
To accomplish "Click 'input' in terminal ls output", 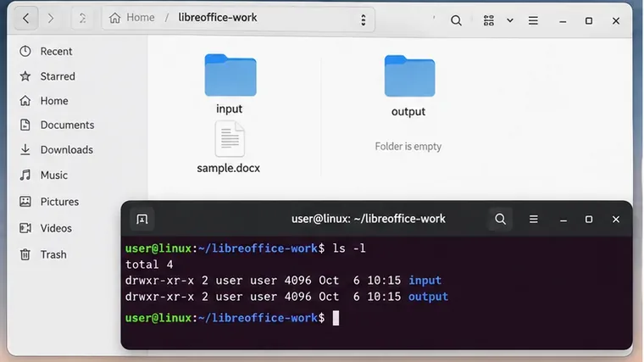I will (x=425, y=281).
